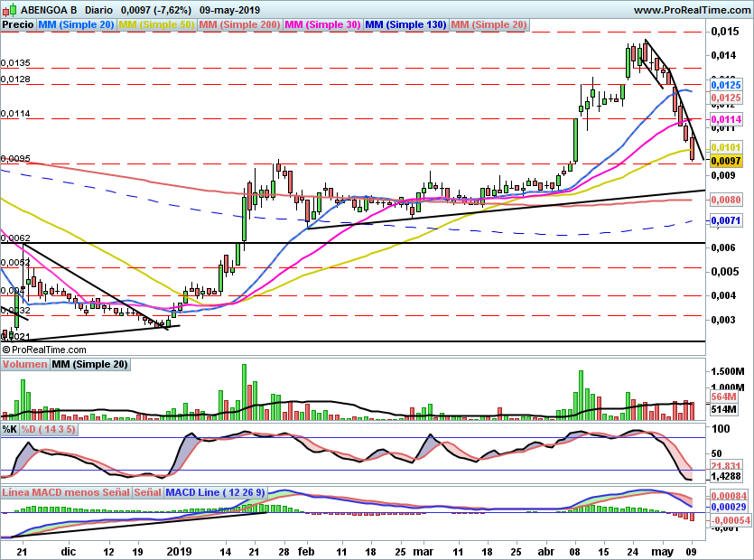Viewport: 754px width, 560px height.
Task: Click the 0,0071 MM130 value tag
Action: (x=726, y=220)
